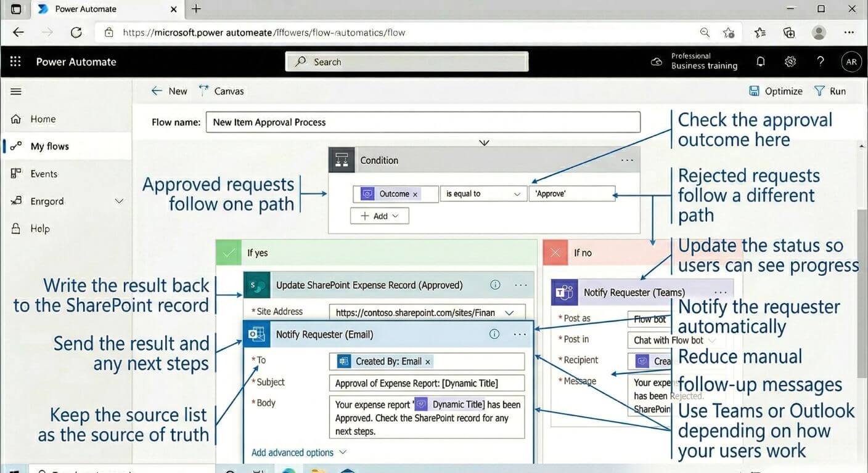Click the notifications bell icon
Viewport: 868px width, 473px height.
coord(761,62)
